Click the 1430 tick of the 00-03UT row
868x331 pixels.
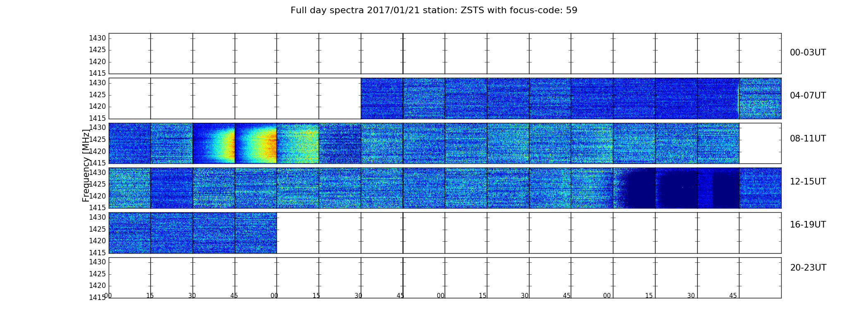coord(98,38)
